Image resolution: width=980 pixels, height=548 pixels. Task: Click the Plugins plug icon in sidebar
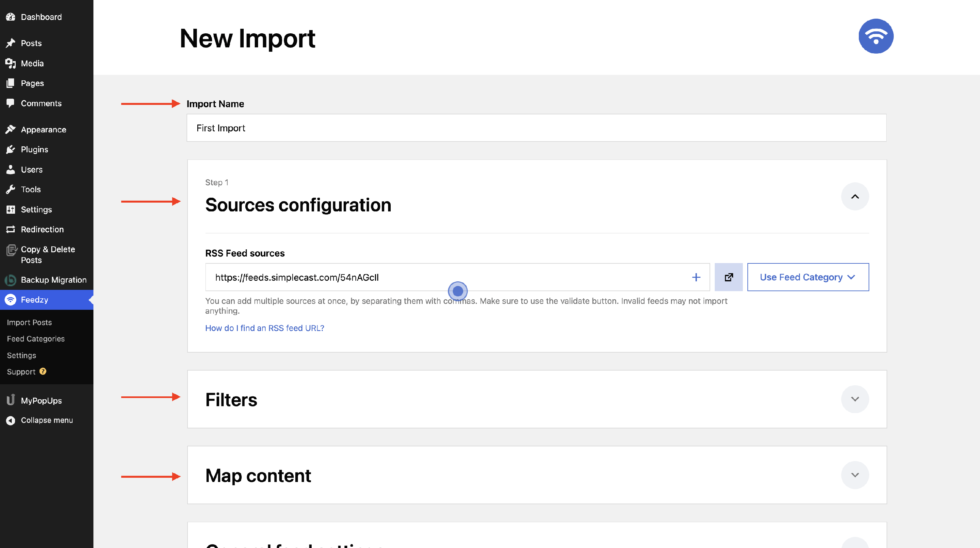(x=11, y=150)
